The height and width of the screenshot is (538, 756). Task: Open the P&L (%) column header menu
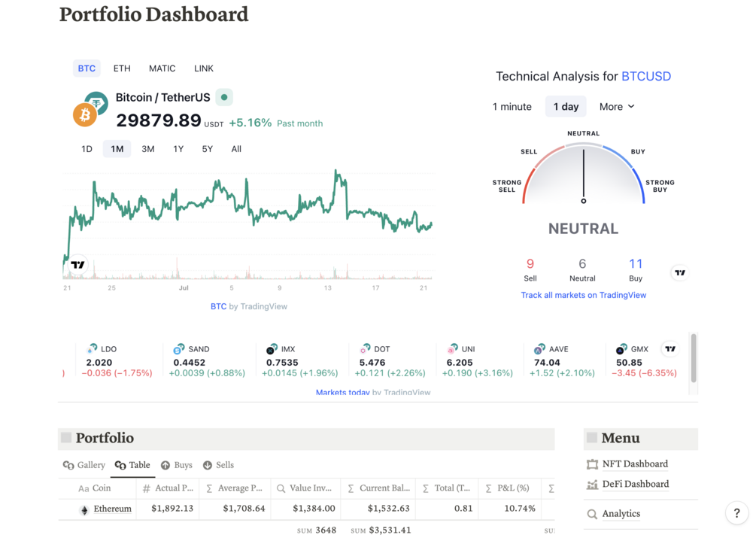click(x=509, y=488)
